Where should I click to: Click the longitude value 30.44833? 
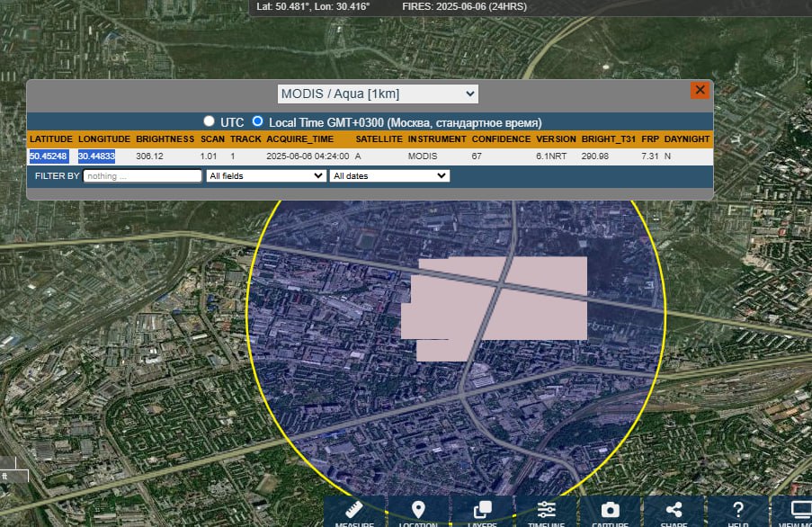point(96,156)
